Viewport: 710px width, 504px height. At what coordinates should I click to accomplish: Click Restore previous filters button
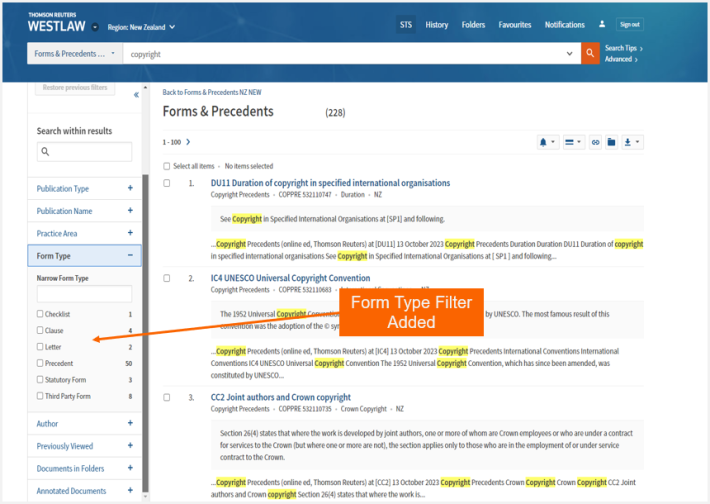click(75, 87)
